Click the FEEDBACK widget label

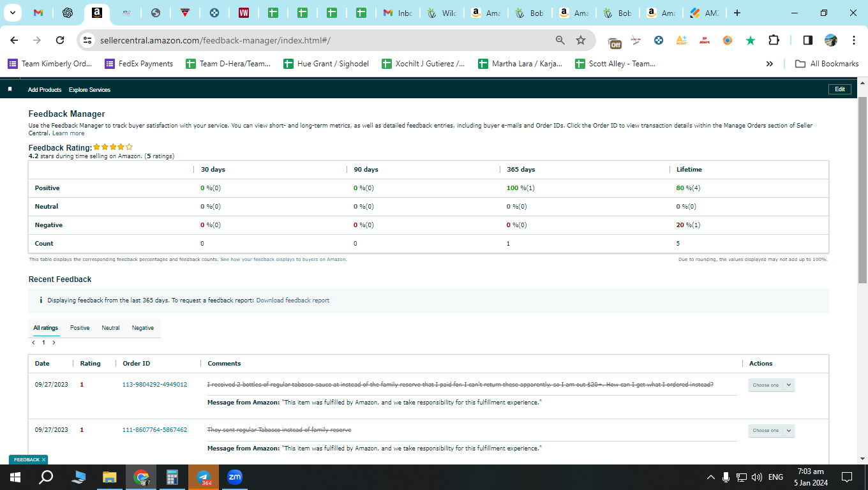(x=27, y=459)
